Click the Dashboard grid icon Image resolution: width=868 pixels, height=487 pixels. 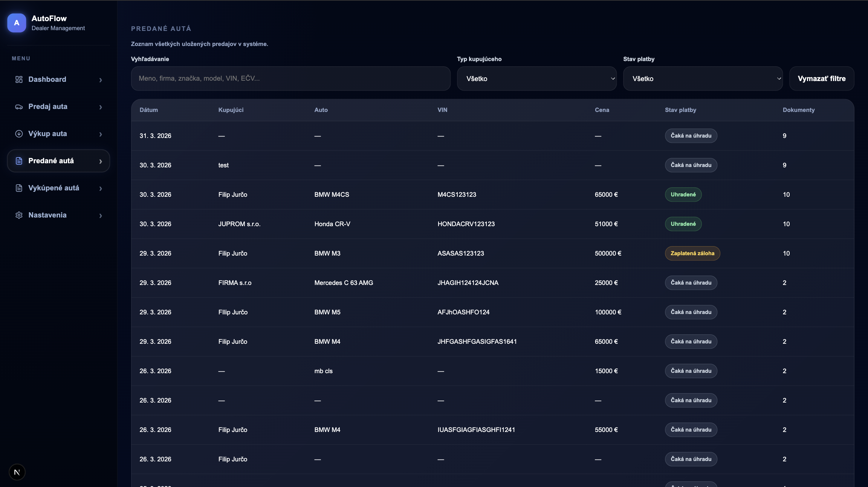[x=19, y=80]
